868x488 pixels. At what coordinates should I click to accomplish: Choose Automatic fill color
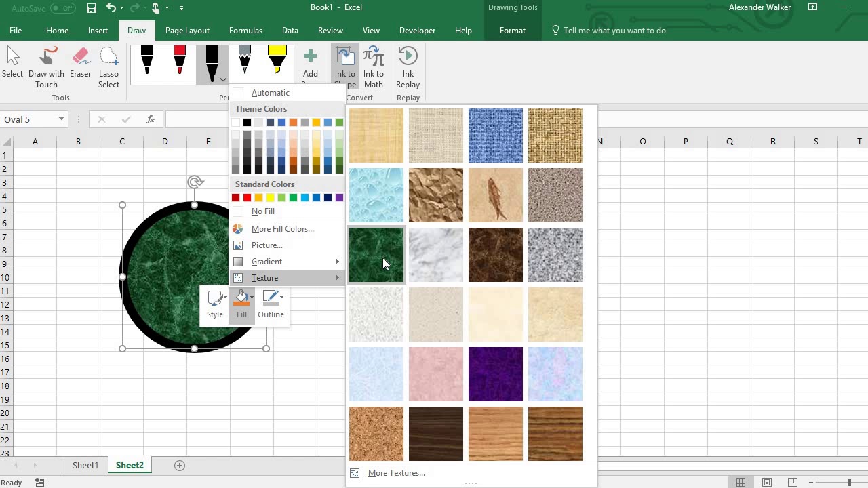(287, 93)
